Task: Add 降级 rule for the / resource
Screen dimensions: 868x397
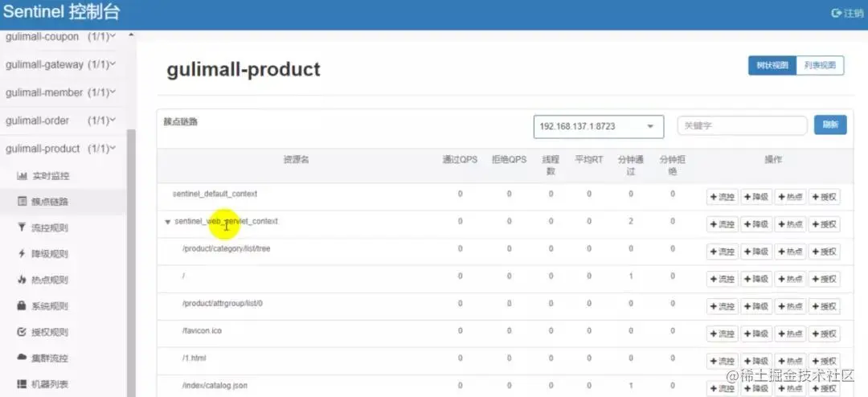Action: [x=756, y=279]
